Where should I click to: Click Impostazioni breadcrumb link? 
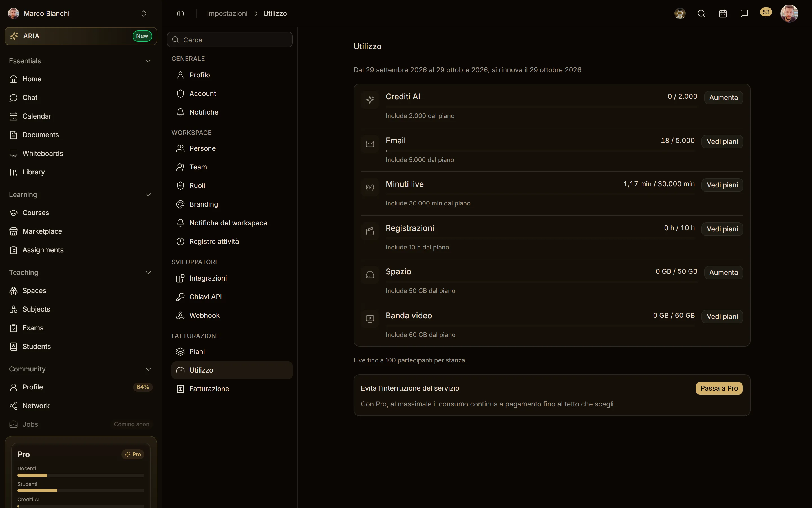coord(227,14)
